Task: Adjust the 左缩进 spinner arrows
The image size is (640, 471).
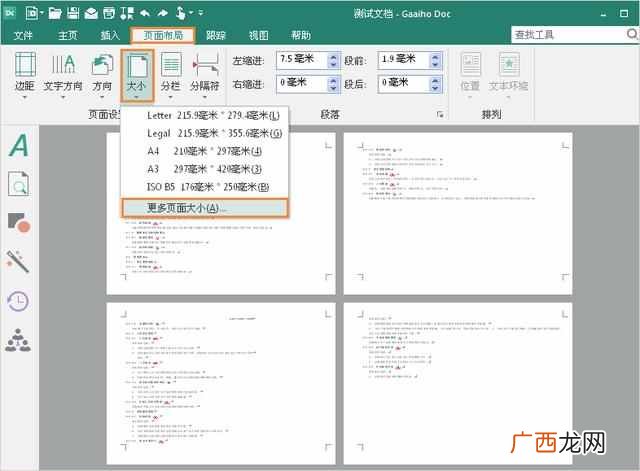Action: tap(334, 60)
